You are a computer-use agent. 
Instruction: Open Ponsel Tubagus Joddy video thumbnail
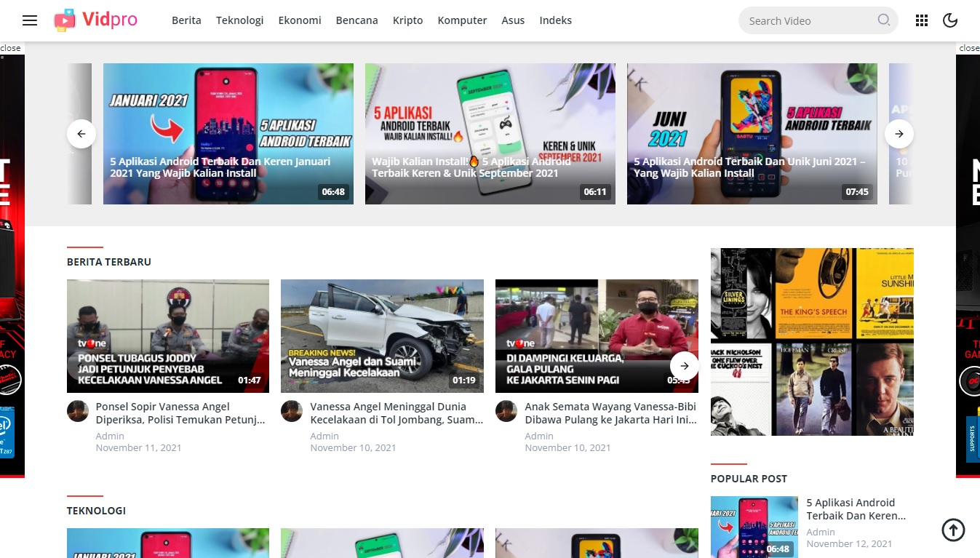(x=168, y=336)
